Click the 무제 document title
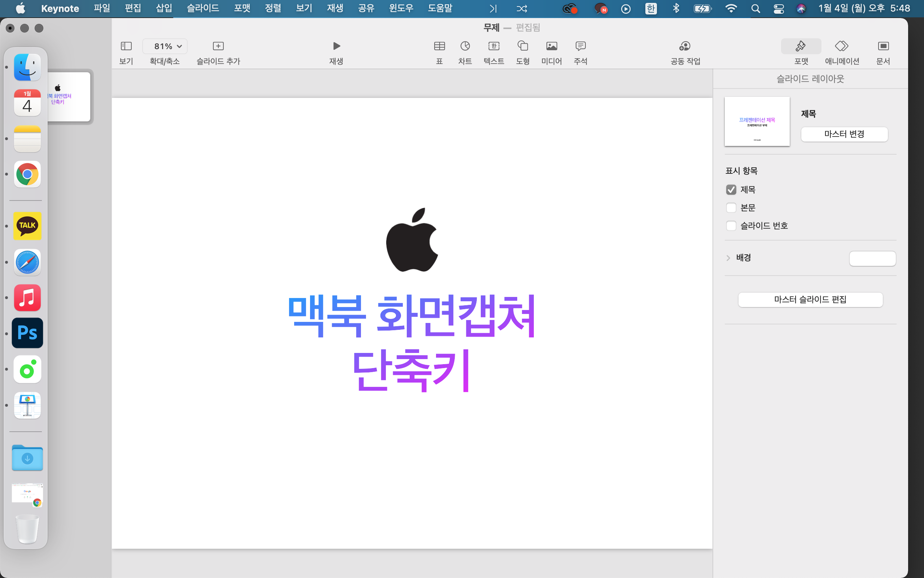This screenshot has height=578, width=924. (x=491, y=27)
